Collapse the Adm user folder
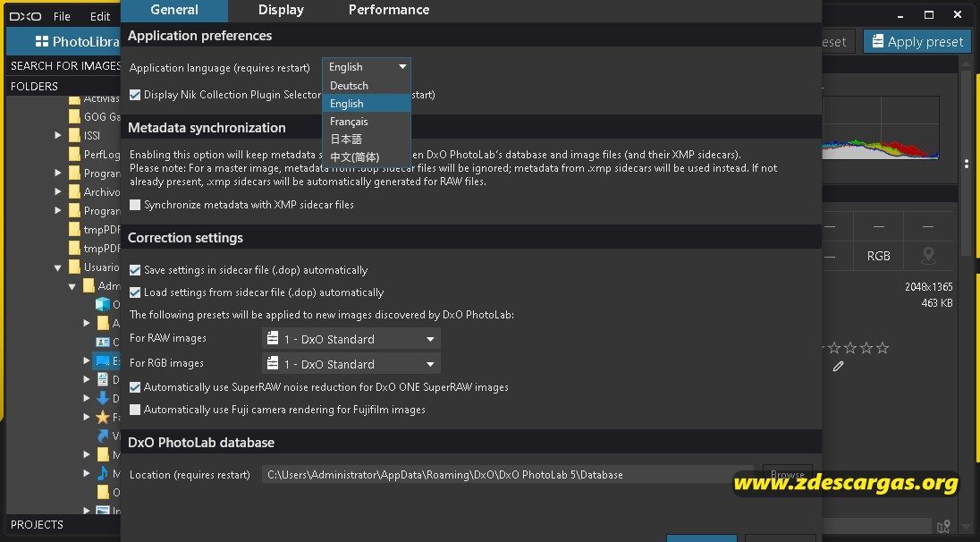 pos(72,286)
